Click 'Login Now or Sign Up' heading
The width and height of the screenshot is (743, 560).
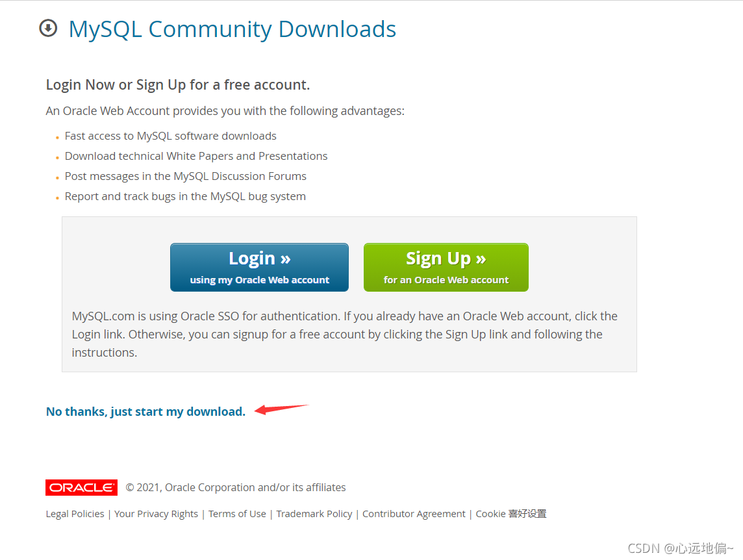coord(178,85)
